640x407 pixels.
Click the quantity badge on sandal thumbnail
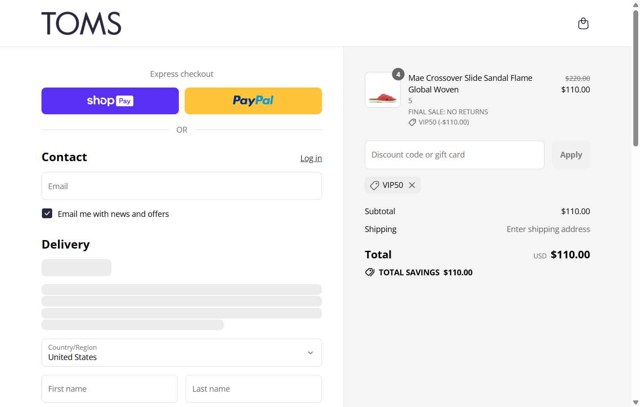[398, 74]
